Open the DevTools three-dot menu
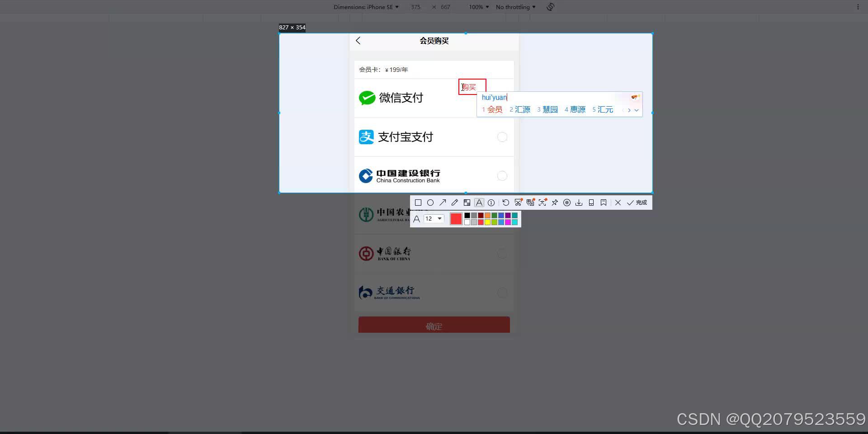868x434 pixels. click(859, 7)
